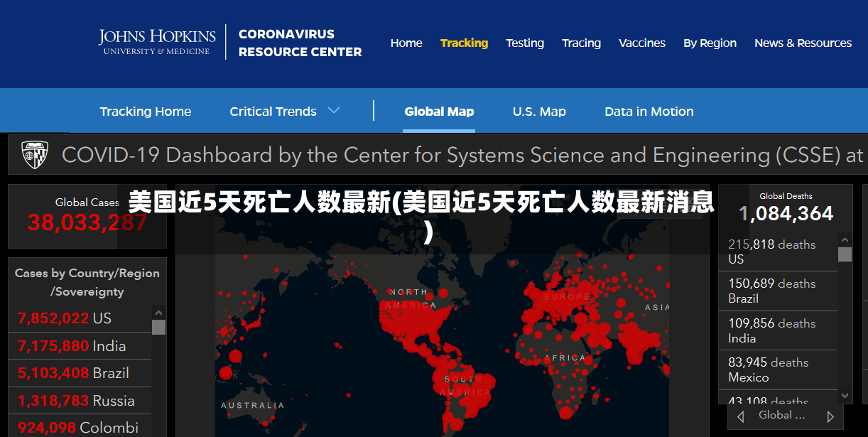Switch to the U.S. Map tab

(539, 112)
